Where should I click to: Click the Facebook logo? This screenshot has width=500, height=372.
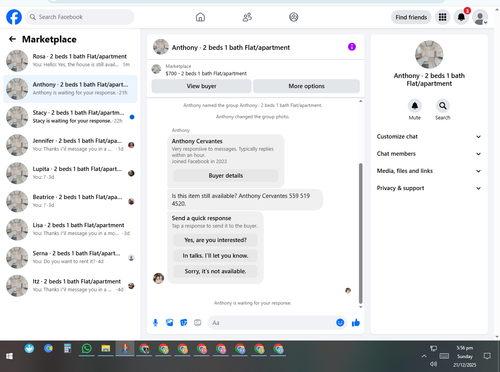tap(14, 17)
